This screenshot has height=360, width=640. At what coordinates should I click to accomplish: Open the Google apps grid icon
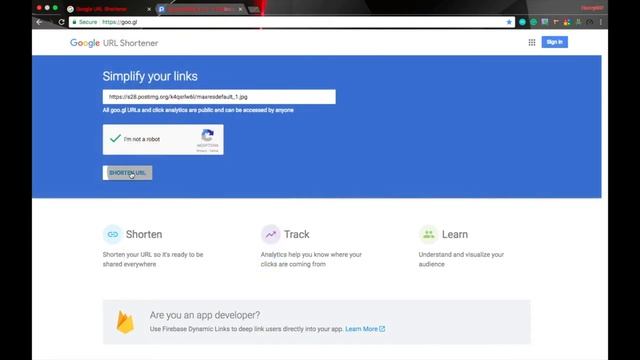click(532, 42)
